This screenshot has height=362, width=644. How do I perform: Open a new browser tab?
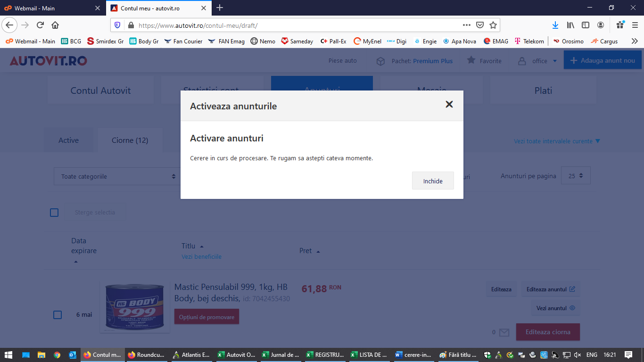point(220,8)
